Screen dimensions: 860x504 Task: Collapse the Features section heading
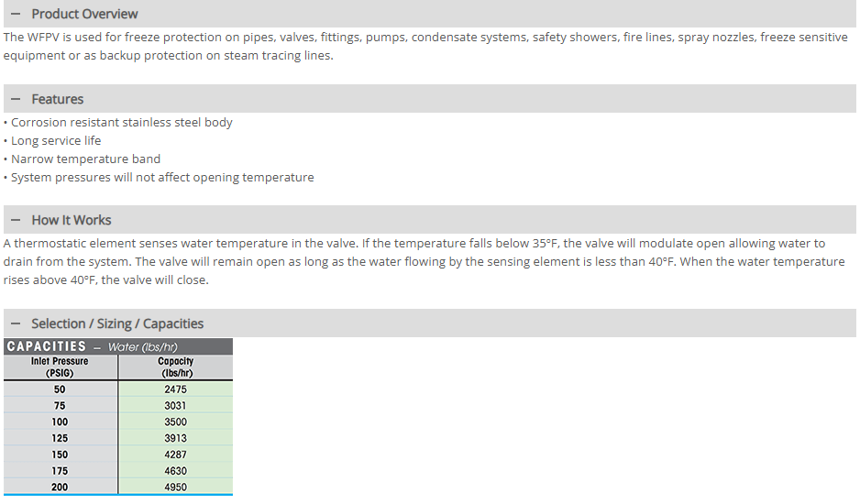[x=57, y=99]
